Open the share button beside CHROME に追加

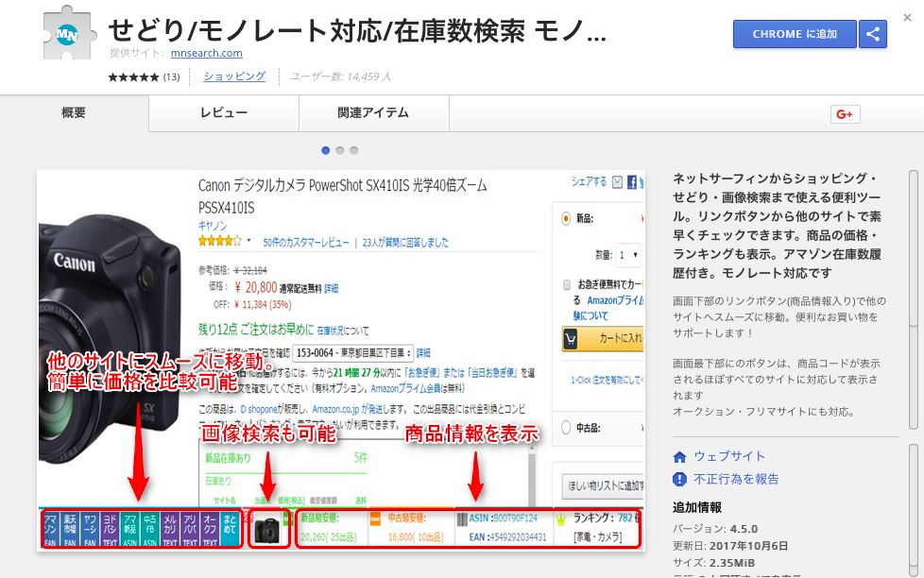(x=873, y=34)
